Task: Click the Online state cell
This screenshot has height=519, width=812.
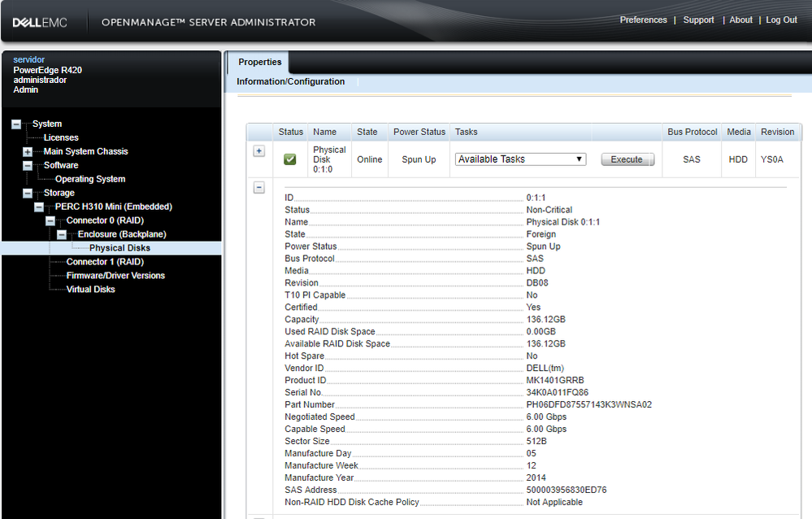Action: tap(370, 159)
